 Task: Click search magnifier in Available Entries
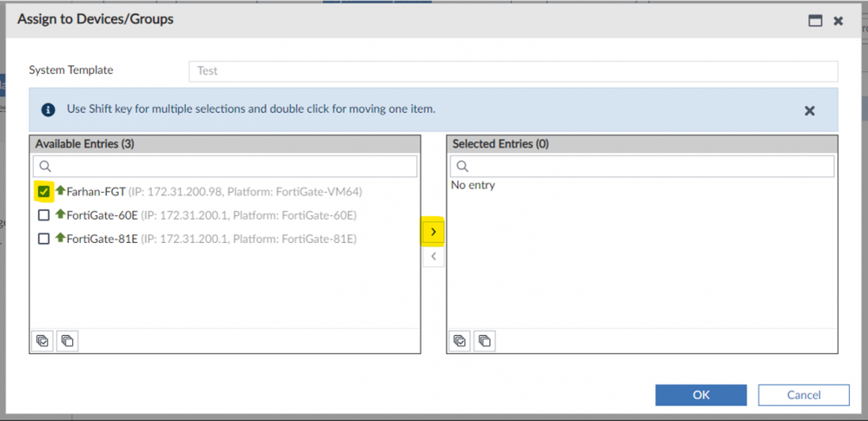coord(46,166)
